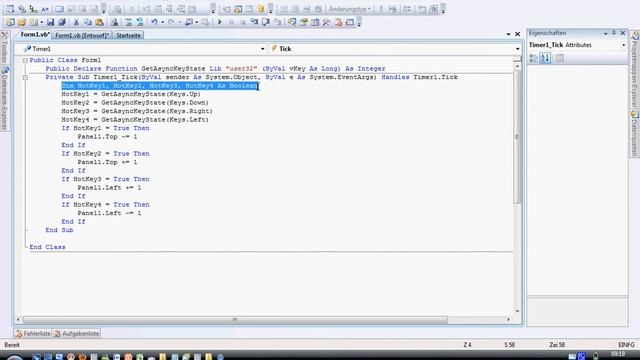
Task: Click the comment-out lines icon
Action: tap(129, 22)
